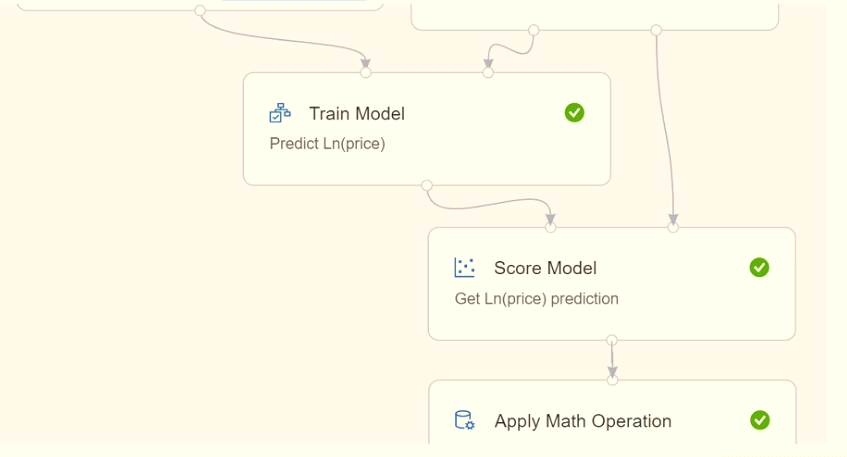This screenshot has width=847, height=457.
Task: Click output port of top-left module
Action: pos(200,10)
